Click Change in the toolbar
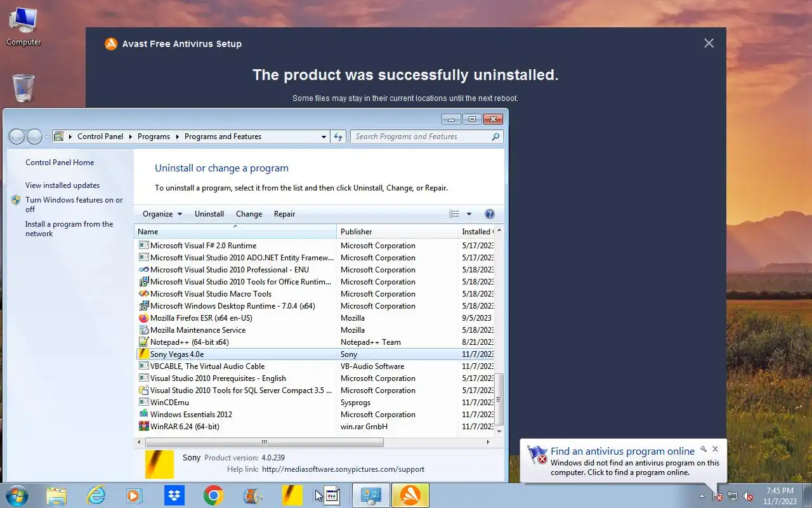Image resolution: width=812 pixels, height=508 pixels. point(249,214)
